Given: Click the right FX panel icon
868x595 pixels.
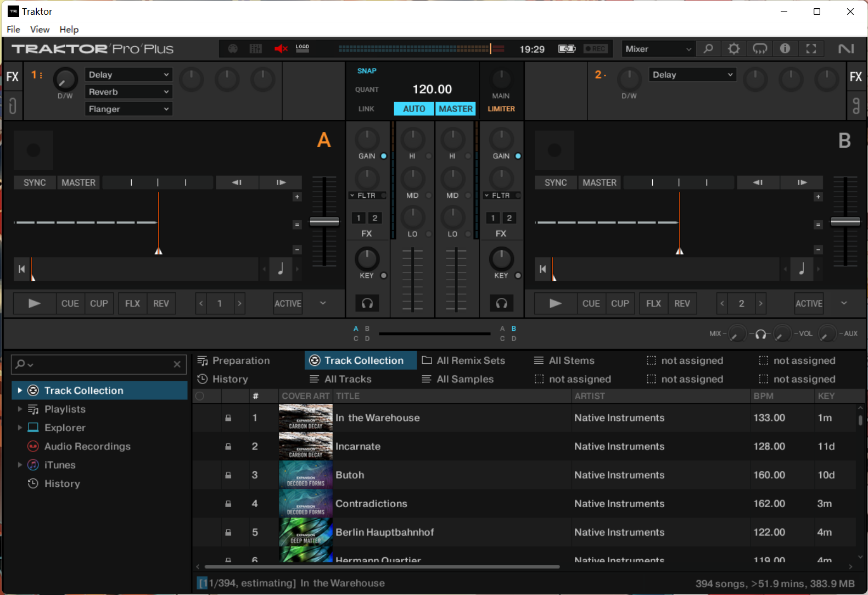Looking at the screenshot, I should point(855,77).
